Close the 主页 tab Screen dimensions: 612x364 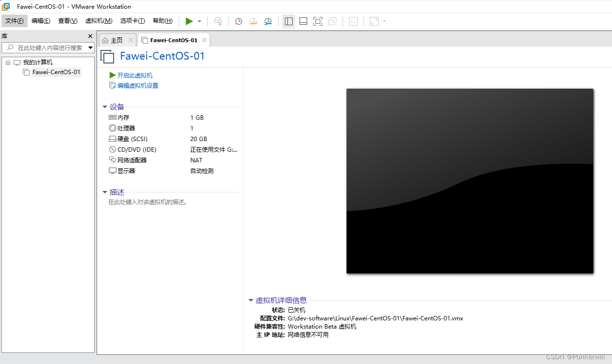[131, 40]
